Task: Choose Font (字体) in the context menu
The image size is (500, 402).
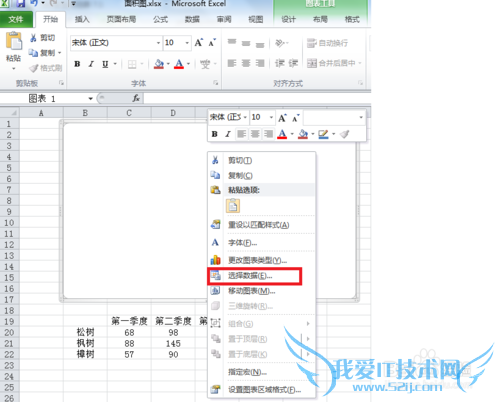Action: pos(262,243)
